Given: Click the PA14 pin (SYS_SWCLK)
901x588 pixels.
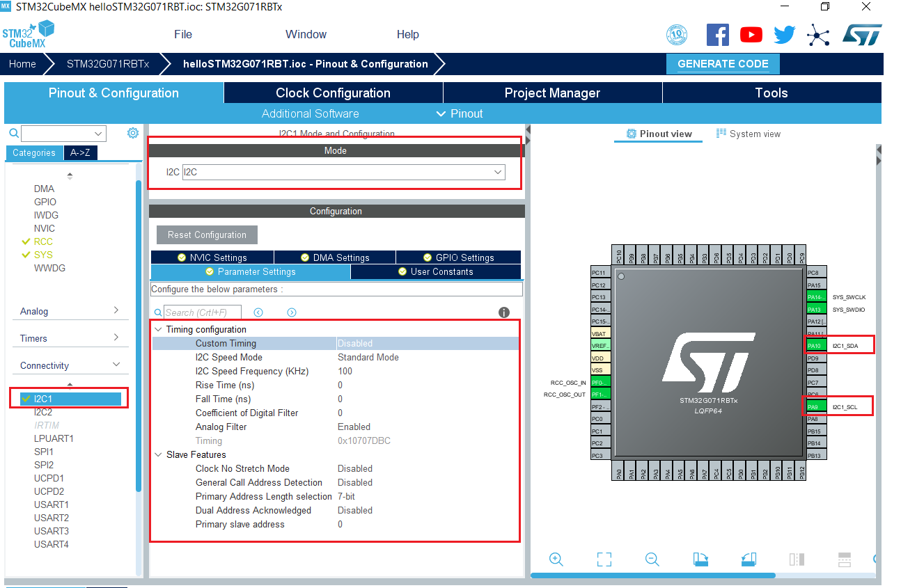Looking at the screenshot, I should (815, 297).
